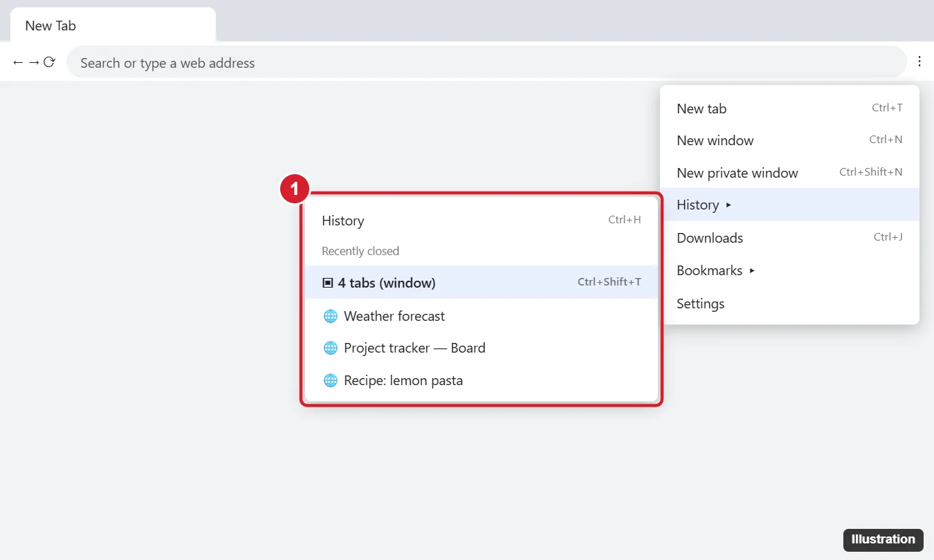934x560 pixels.
Task: Click the globe icon beside Weather forecast
Action: coord(331,317)
